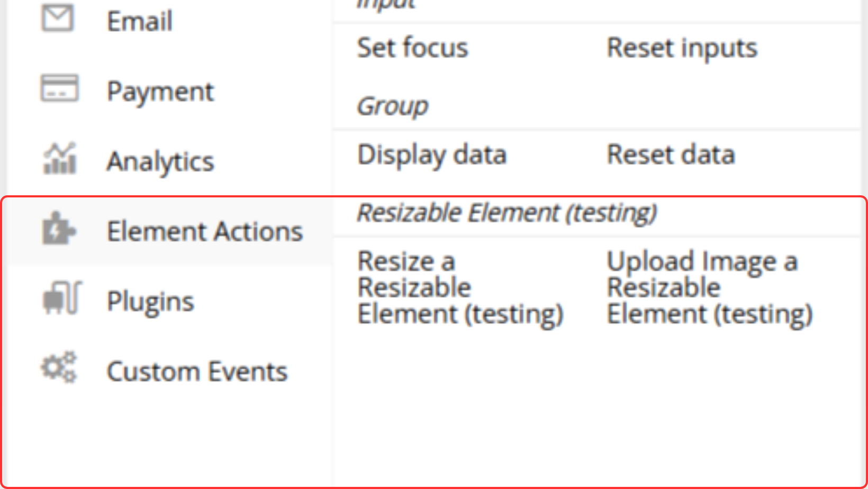Screen dimensions: 868x489
Task: Click the Group section header
Action: pos(393,106)
